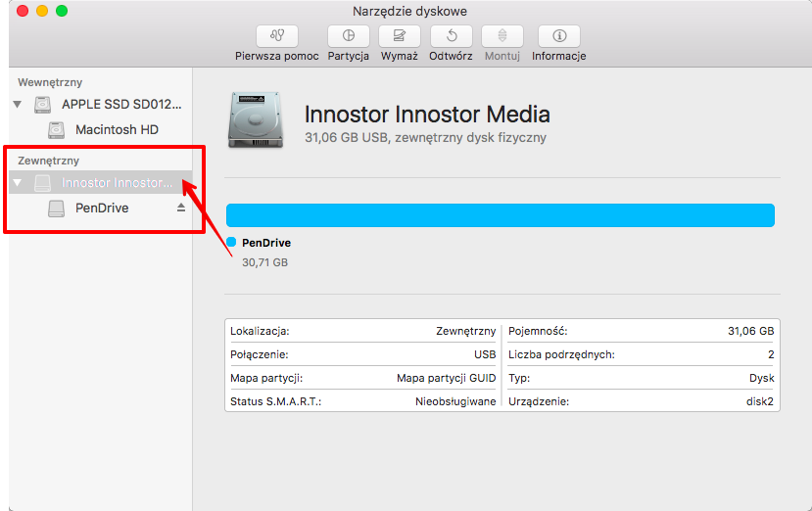Collapse the APPLE SSD disclosure triangle
Screen dimensions: 812x511
pyautogui.click(x=18, y=104)
